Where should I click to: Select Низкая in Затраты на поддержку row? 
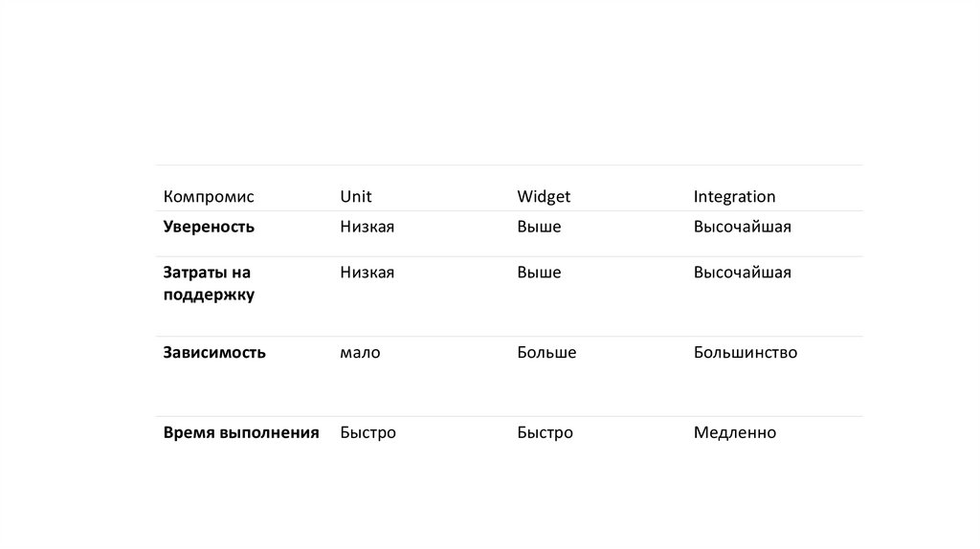point(367,274)
